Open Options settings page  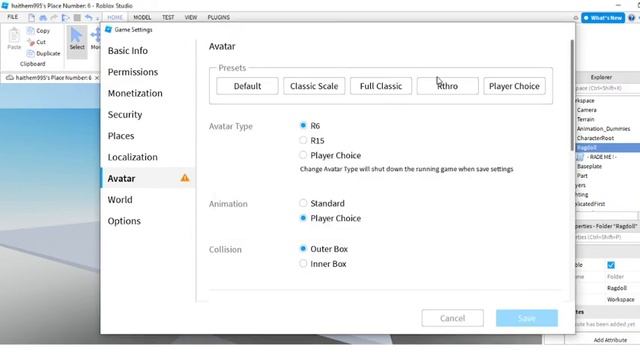[124, 221]
